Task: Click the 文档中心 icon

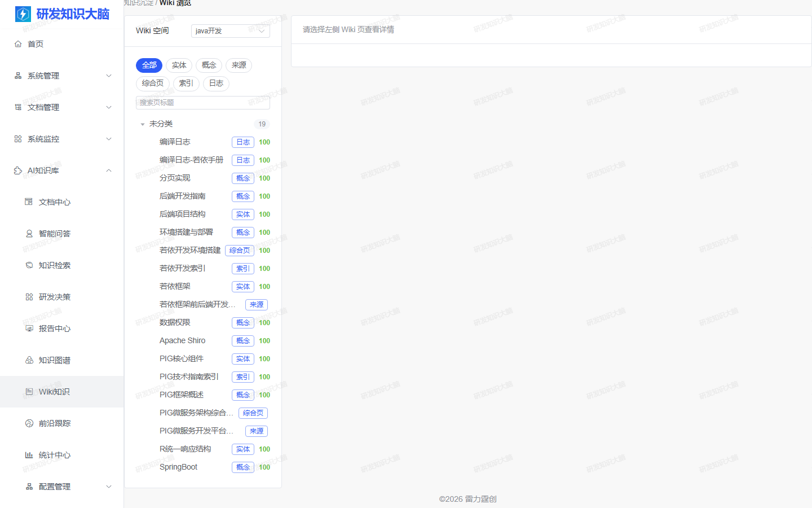Action: coord(29,202)
